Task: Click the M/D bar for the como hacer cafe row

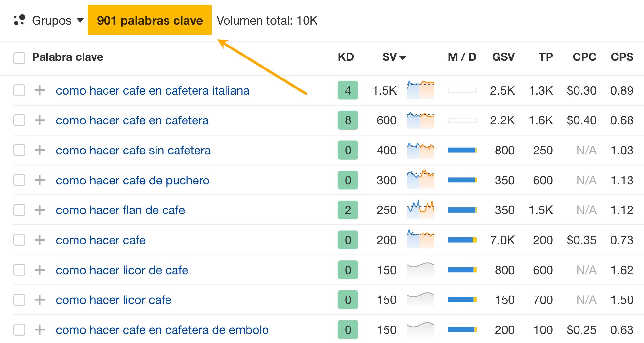Action: (462, 240)
